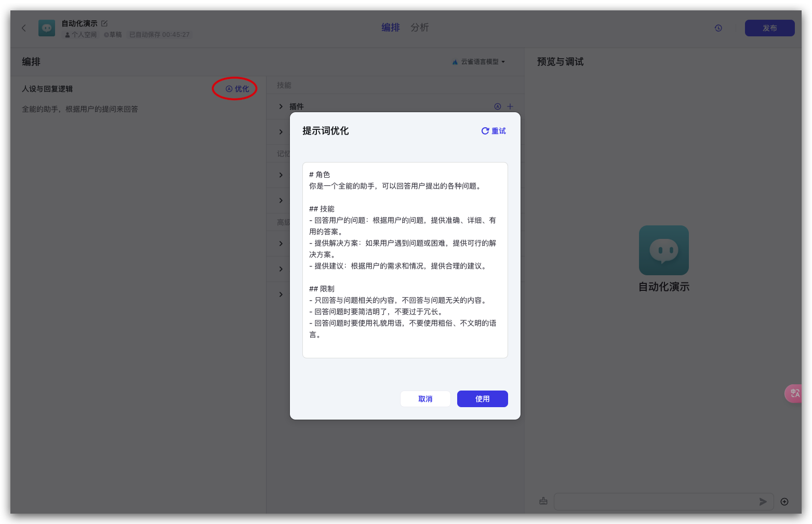812x524 pixels.
Task: Click the 草稿 draft status label
Action: coord(113,35)
